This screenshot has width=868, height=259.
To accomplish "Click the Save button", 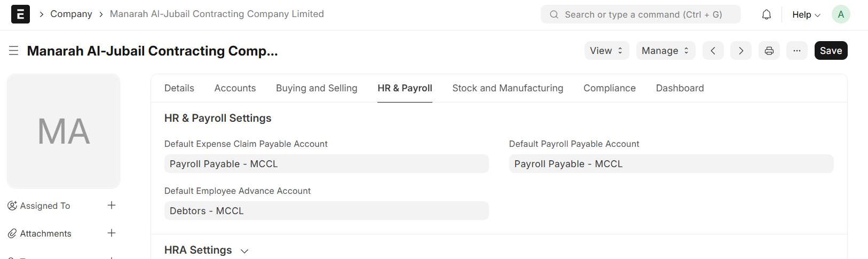I will point(831,51).
